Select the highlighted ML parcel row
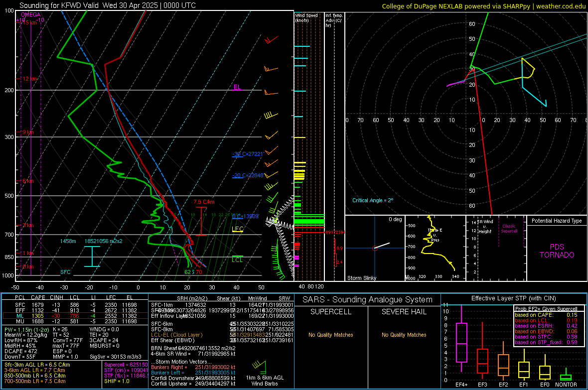Screen dimensions: 588x390 [75, 316]
